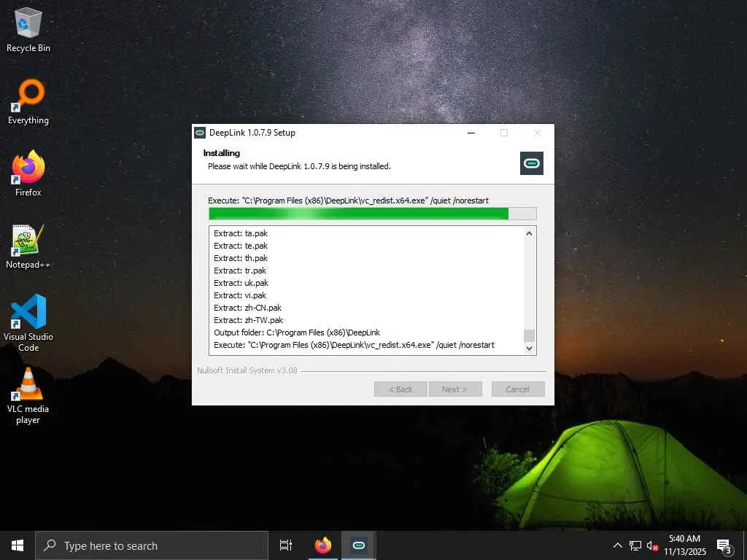Click 'DeepLink 1.0.7.9 Setup' title text
This screenshot has height=560, width=747.
coord(252,133)
